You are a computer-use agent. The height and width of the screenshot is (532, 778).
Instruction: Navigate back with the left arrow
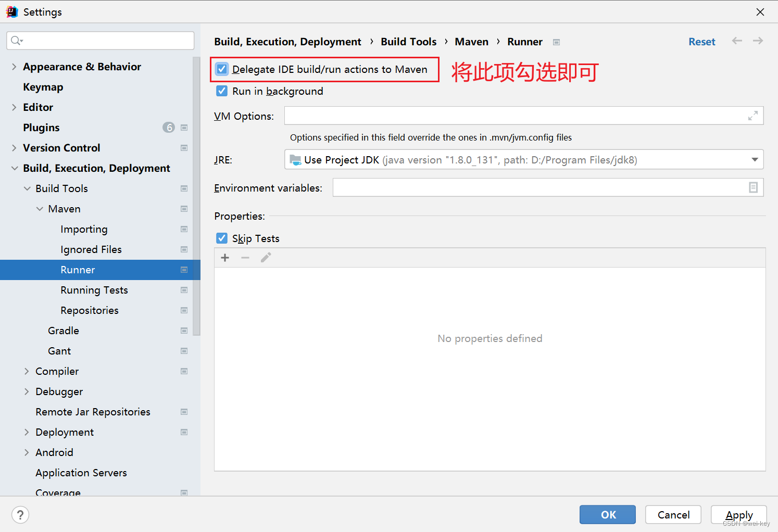pyautogui.click(x=737, y=41)
